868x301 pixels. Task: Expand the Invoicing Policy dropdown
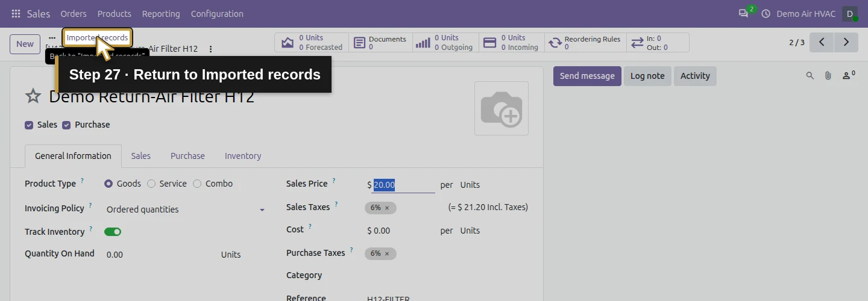click(x=262, y=209)
